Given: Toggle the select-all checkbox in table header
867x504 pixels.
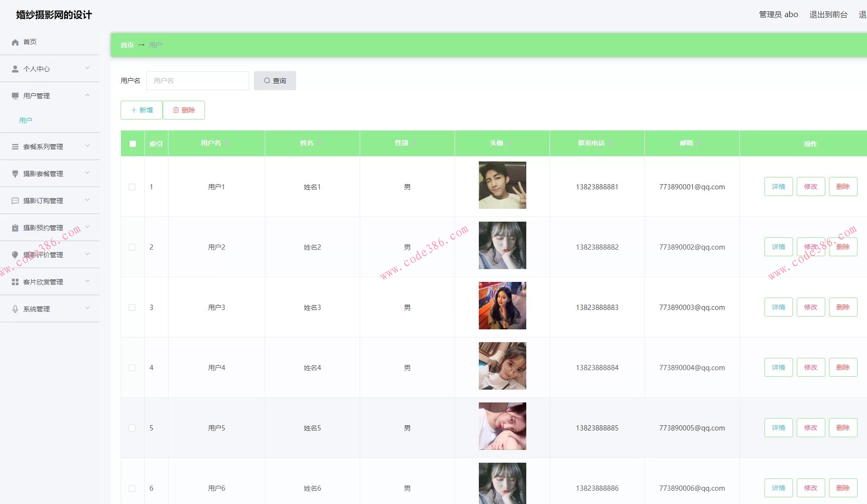Looking at the screenshot, I should pos(133,143).
